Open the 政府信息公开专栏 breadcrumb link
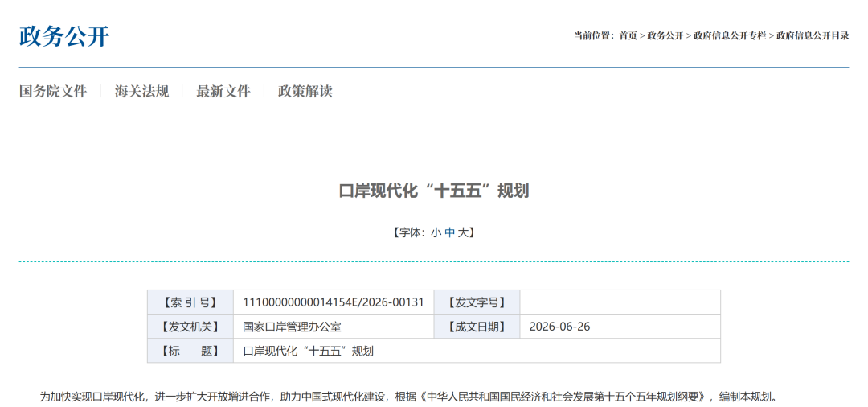Viewport: 868px width, 407px height. tap(730, 36)
